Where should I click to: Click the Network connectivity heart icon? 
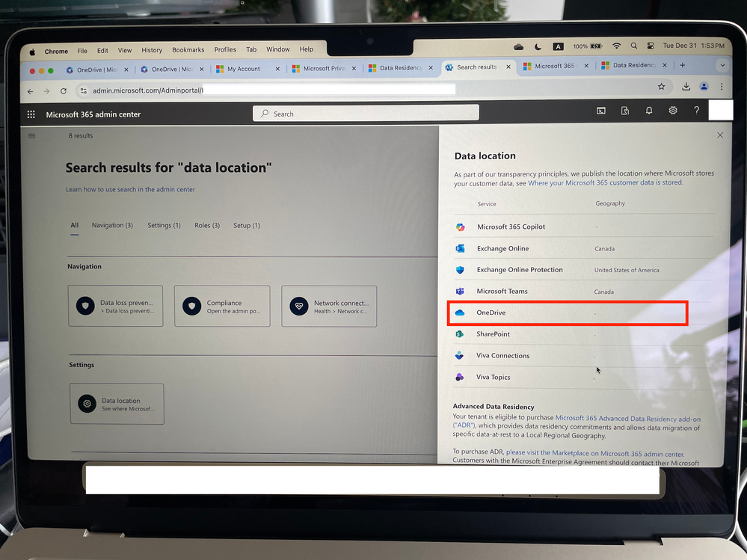298,307
